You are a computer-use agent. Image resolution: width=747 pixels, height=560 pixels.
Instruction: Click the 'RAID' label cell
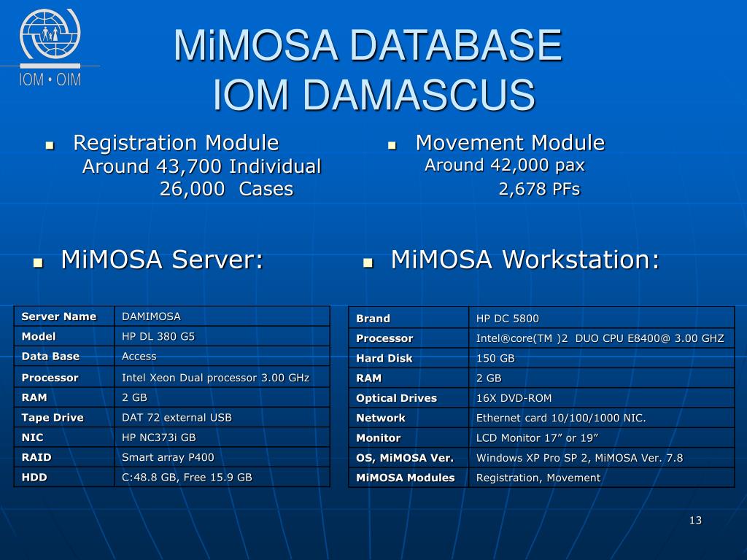(x=64, y=457)
